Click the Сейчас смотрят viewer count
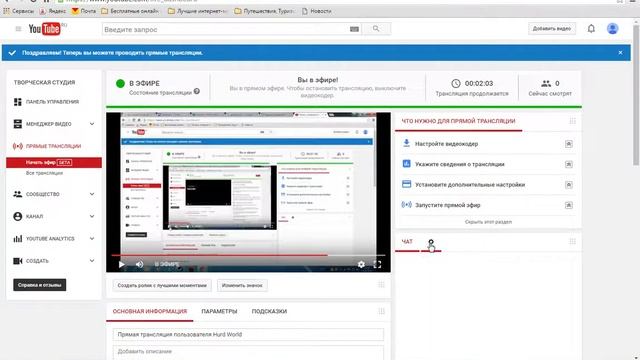This screenshot has width=640, height=360. 550,88
